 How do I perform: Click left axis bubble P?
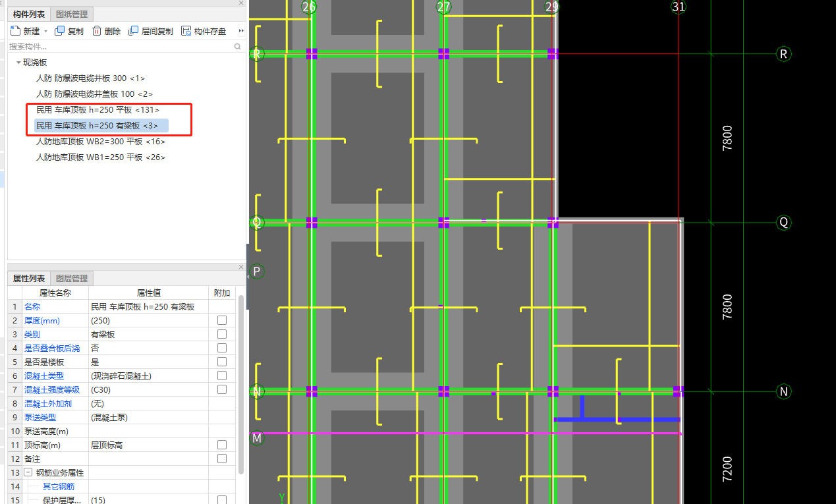[x=257, y=271]
